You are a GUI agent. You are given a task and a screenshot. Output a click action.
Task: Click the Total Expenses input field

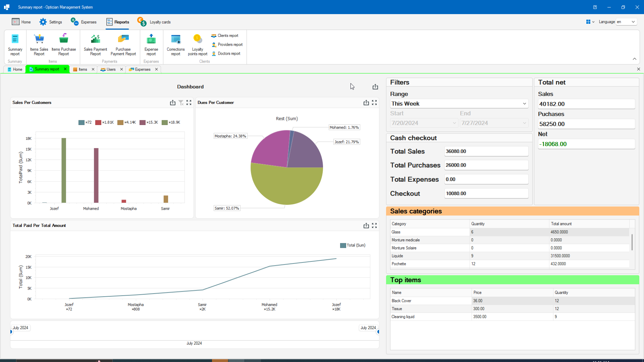[486, 179]
